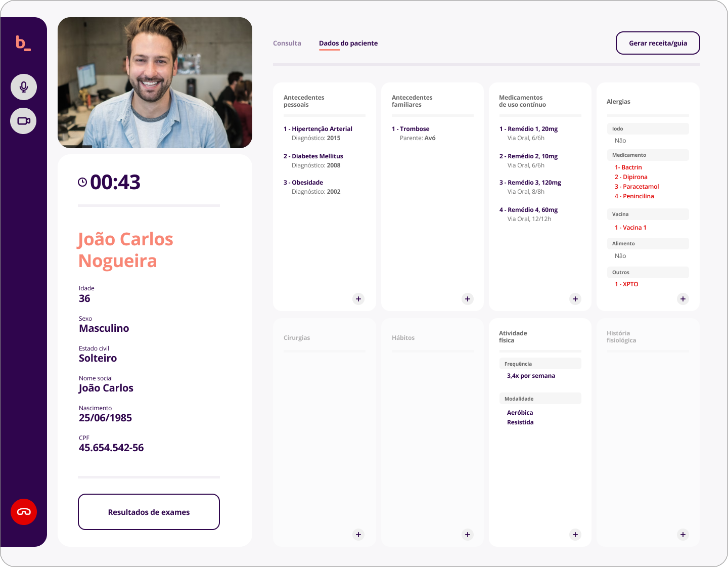
Task: Click Estado civil value Solteiro
Action: [x=98, y=358]
